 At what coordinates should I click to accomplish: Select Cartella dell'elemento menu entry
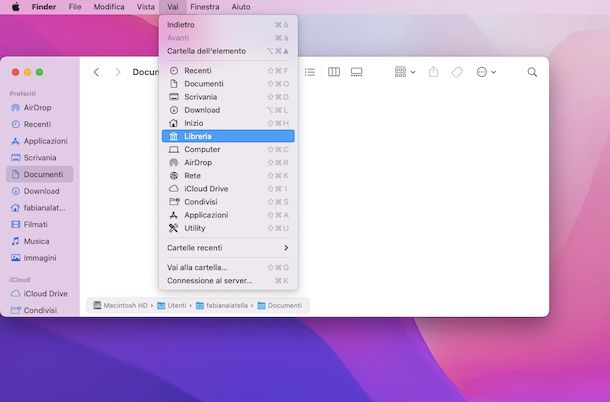point(228,51)
